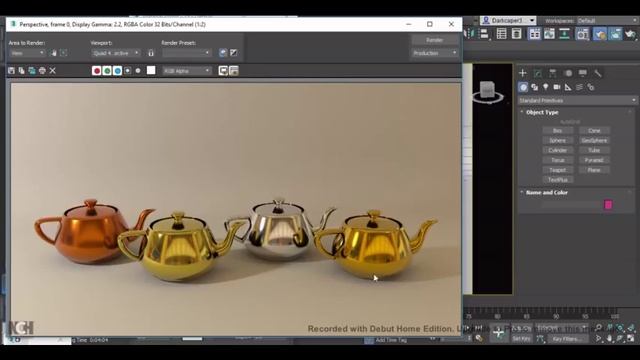640x360 pixels.
Task: Open the RGB Alpha channel dropdown
Action: tap(187, 71)
